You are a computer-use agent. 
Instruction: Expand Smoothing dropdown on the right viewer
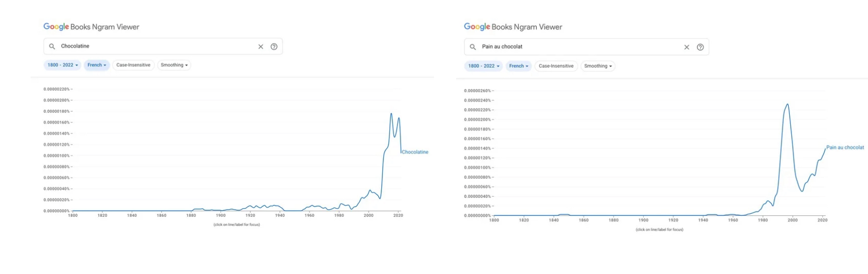pyautogui.click(x=598, y=66)
